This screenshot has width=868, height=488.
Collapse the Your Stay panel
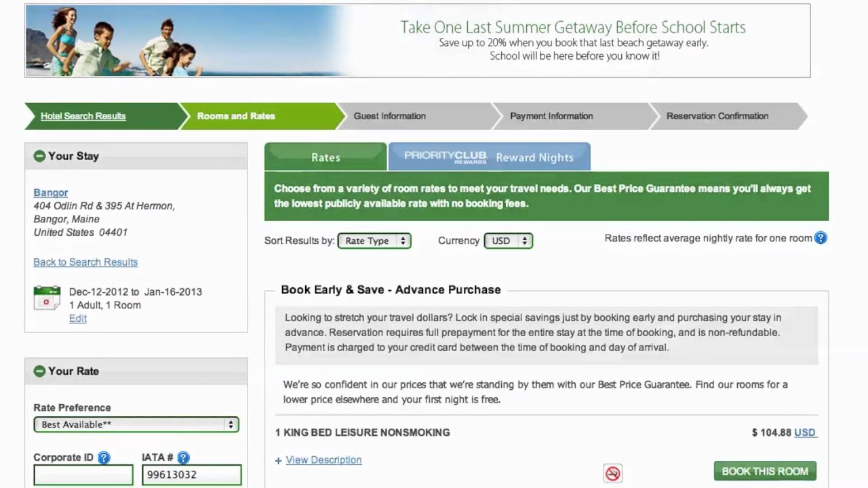click(x=39, y=156)
